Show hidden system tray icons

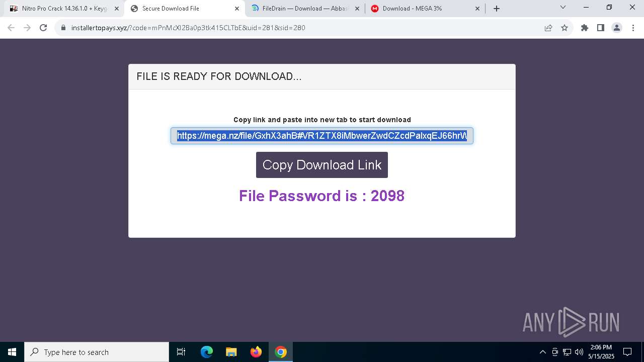tap(542, 352)
